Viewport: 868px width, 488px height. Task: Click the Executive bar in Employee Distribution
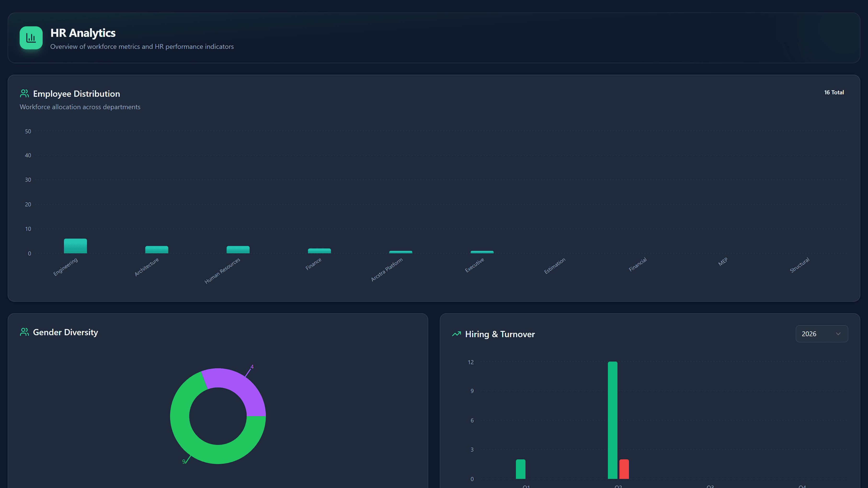pyautogui.click(x=482, y=252)
